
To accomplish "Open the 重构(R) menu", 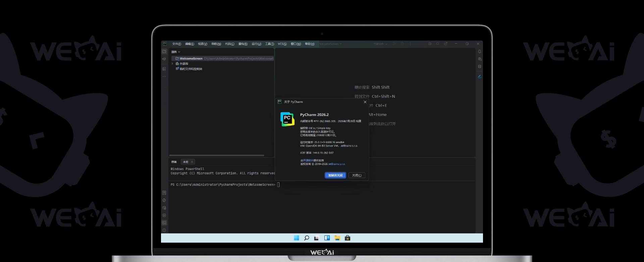I will tap(243, 44).
